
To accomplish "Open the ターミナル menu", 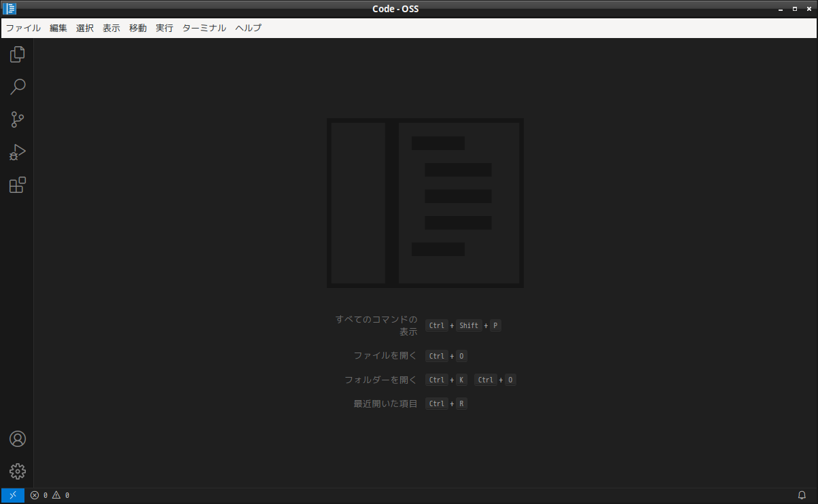I will click(203, 28).
